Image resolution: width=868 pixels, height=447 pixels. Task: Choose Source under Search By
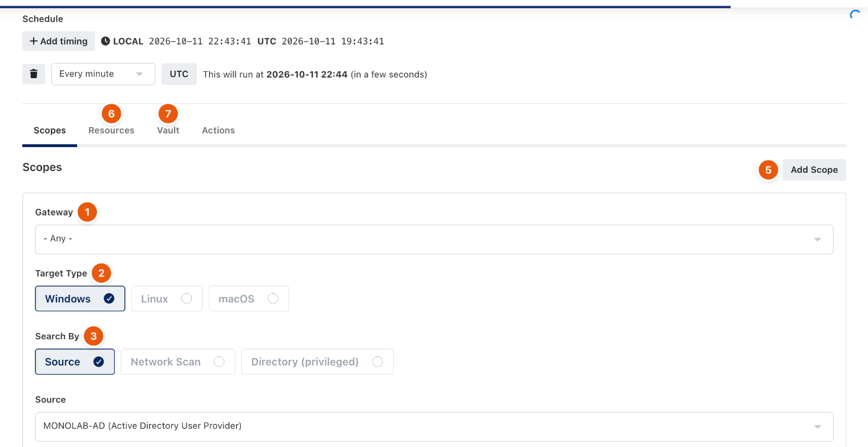coord(75,362)
